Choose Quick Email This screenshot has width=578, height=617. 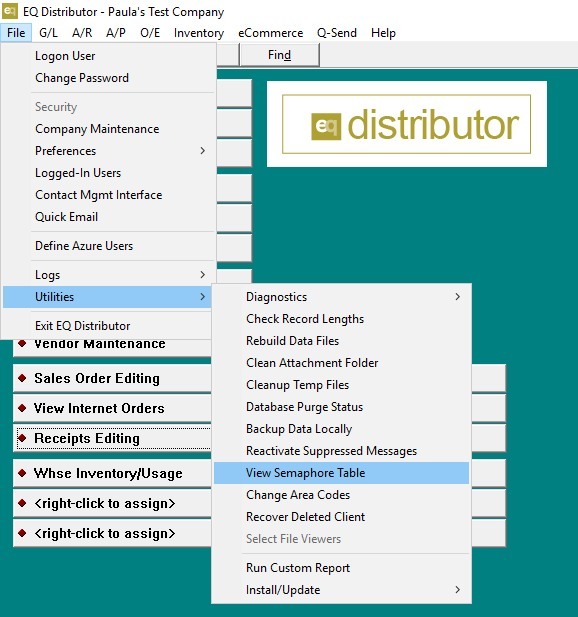click(108, 217)
